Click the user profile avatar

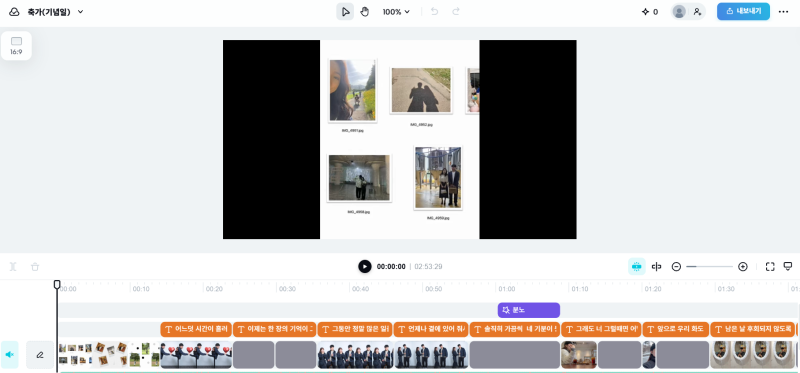coord(679,12)
